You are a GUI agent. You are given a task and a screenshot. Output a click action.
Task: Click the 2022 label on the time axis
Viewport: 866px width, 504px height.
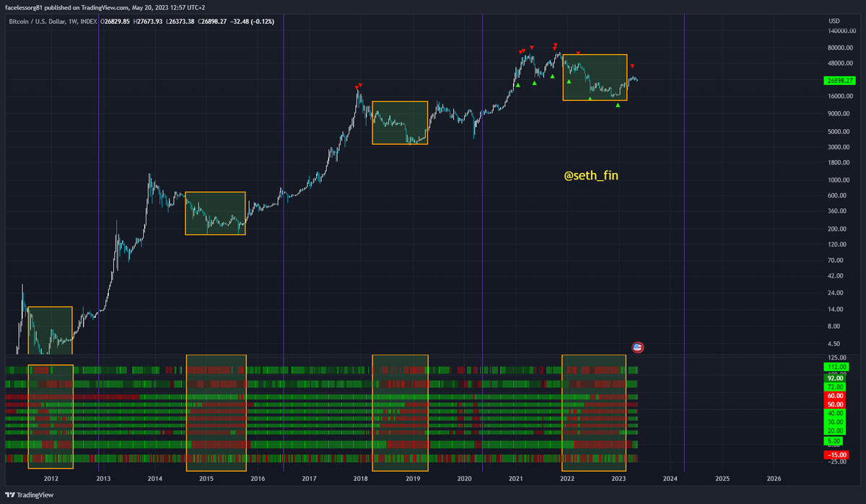pyautogui.click(x=567, y=479)
